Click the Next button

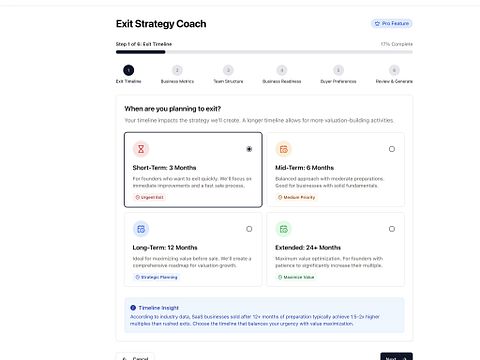396,357
